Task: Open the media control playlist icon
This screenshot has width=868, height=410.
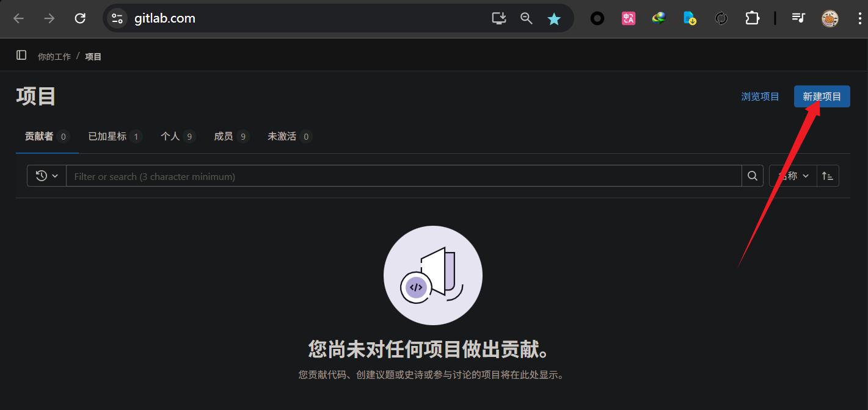Action: coord(798,18)
